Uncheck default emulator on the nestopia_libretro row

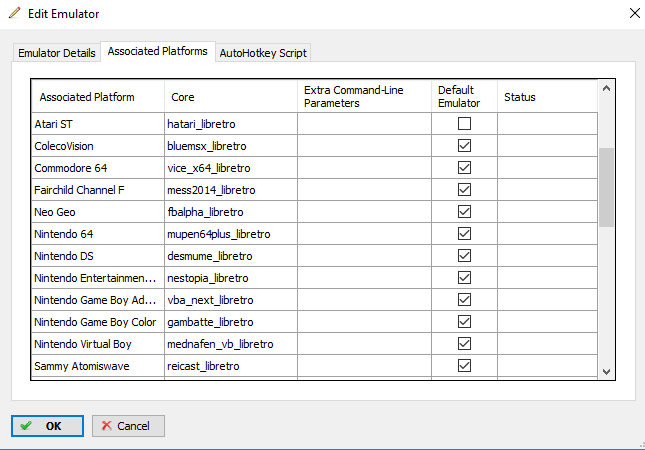464,278
